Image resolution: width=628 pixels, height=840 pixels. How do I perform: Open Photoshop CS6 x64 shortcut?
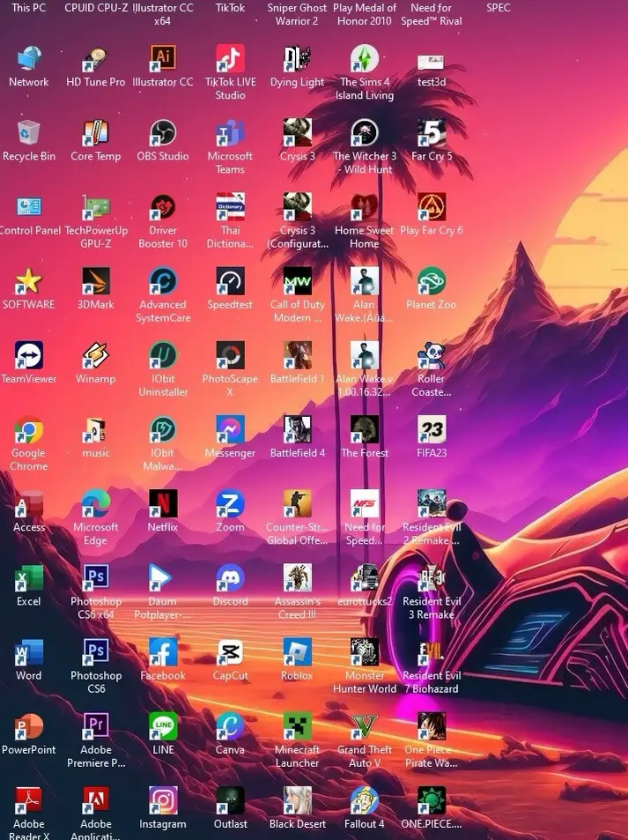click(x=96, y=578)
